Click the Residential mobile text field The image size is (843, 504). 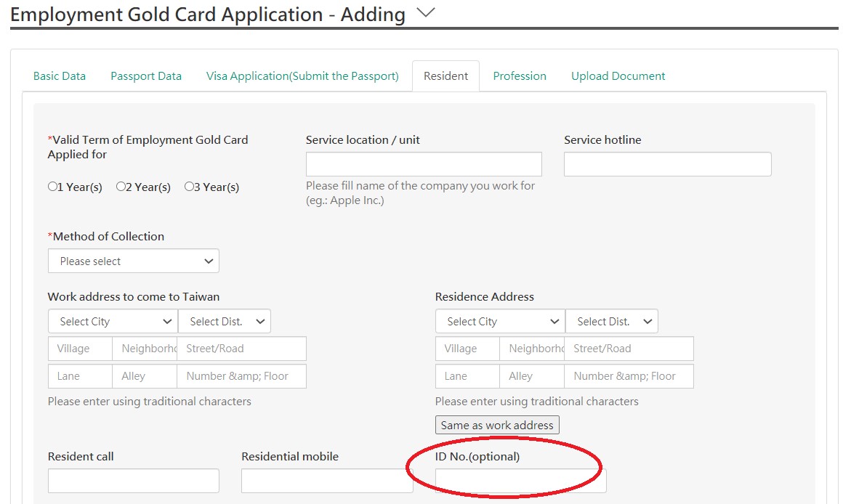(327, 481)
